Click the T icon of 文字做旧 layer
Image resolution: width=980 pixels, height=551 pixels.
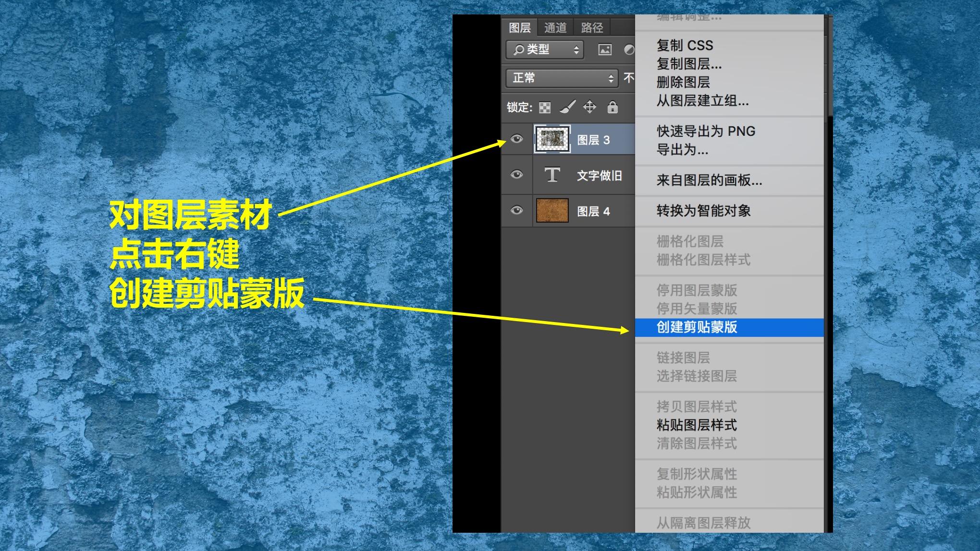tap(552, 175)
